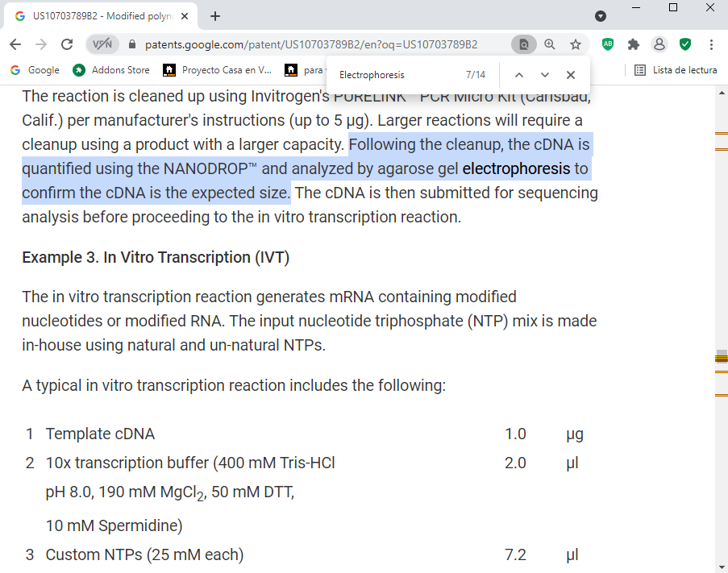The height and width of the screenshot is (573, 728).
Task: Open the Extensions puzzle icon
Action: (x=634, y=44)
